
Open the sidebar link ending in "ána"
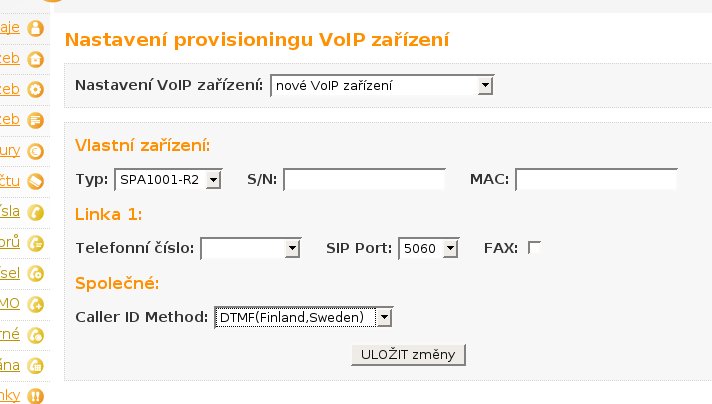[9, 365]
